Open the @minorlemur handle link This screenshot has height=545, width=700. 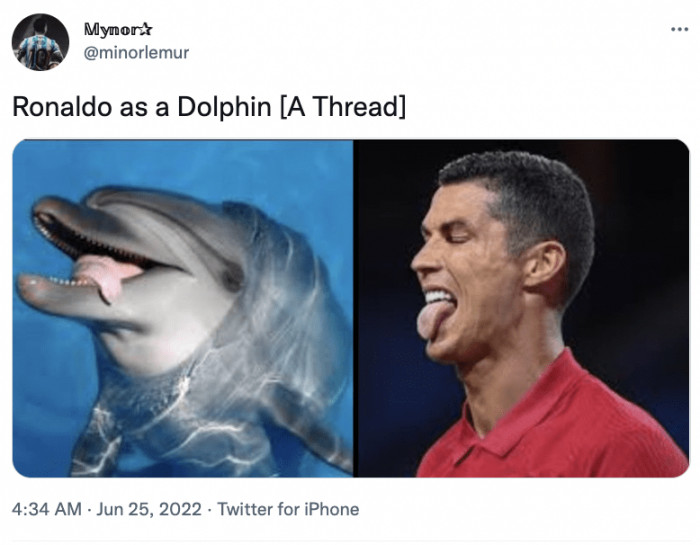pyautogui.click(x=136, y=52)
